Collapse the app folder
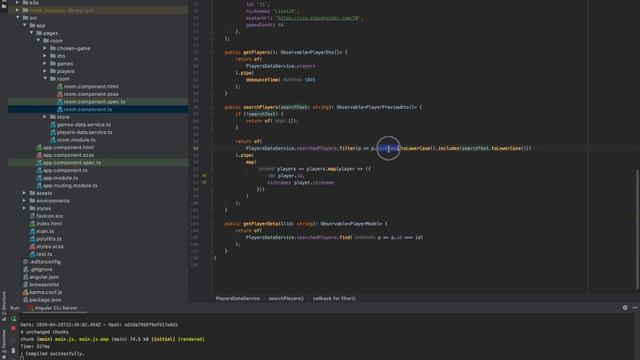This screenshot has width=640, height=360. (x=24, y=25)
